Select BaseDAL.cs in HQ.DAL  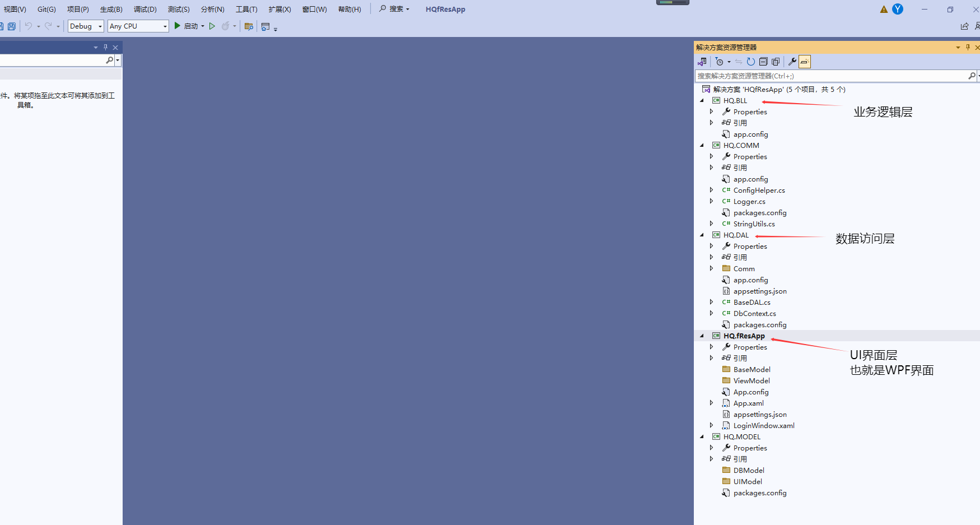[x=752, y=303]
